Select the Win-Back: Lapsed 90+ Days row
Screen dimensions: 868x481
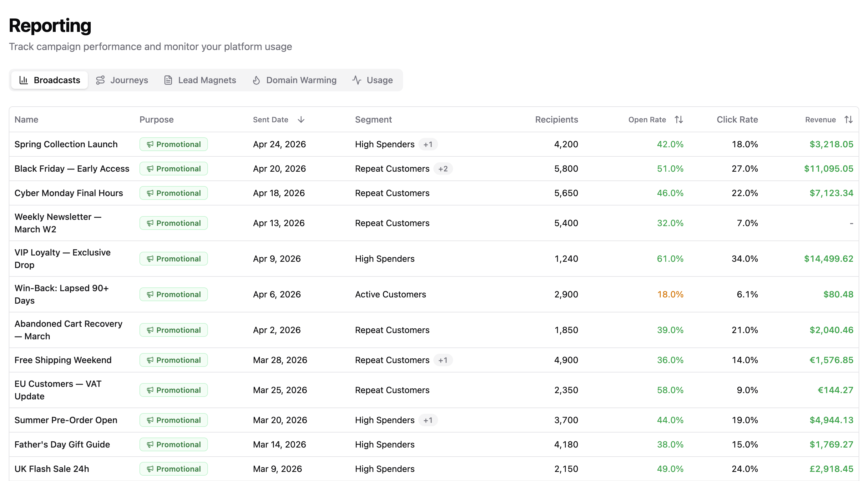click(x=434, y=294)
